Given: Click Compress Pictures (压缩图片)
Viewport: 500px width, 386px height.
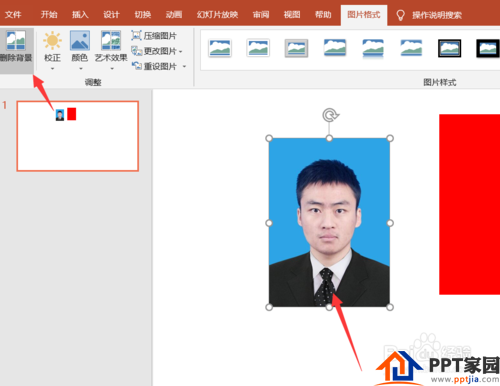Looking at the screenshot, I should 154,35.
